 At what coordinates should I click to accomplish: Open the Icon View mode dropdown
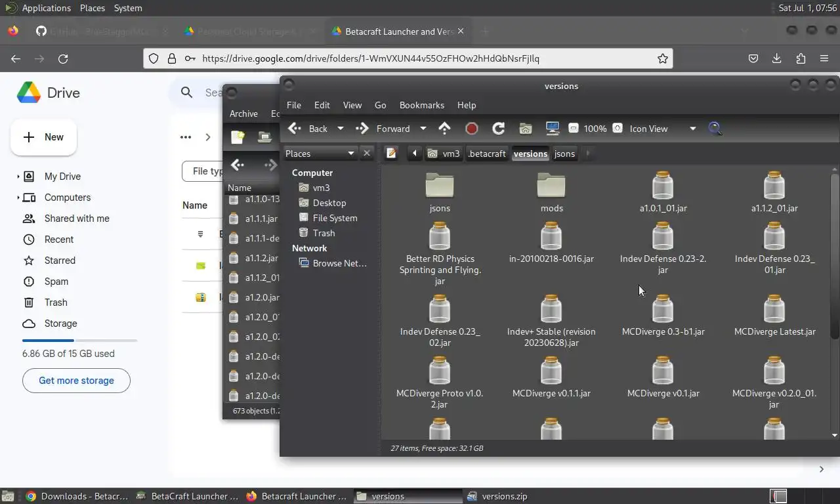point(663,129)
